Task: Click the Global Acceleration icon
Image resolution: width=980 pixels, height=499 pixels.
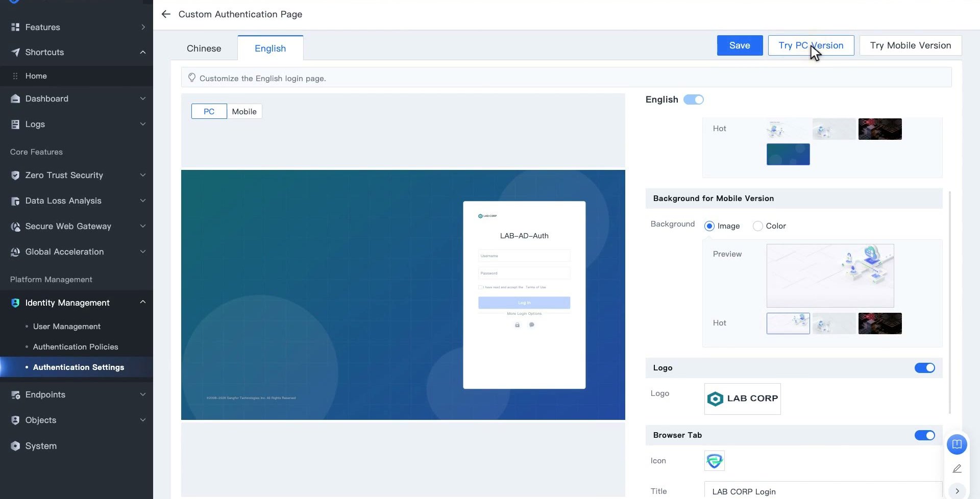Action: click(x=15, y=252)
